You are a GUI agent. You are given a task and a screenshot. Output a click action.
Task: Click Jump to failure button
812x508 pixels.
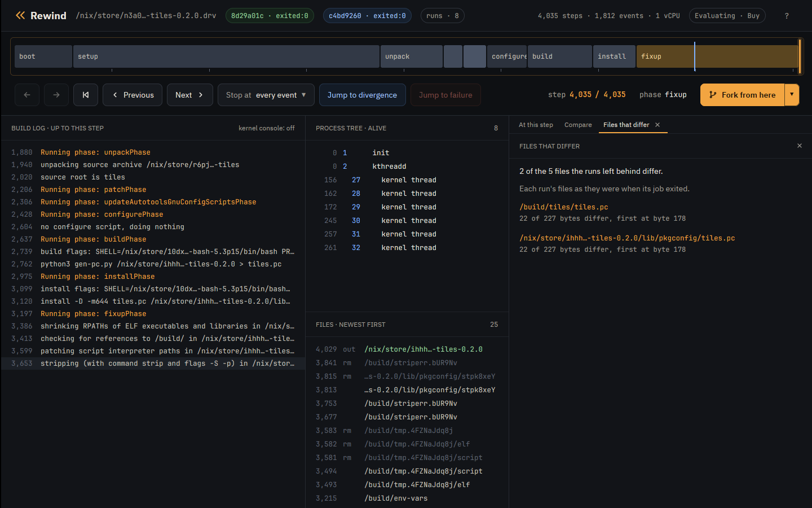pyautogui.click(x=445, y=95)
